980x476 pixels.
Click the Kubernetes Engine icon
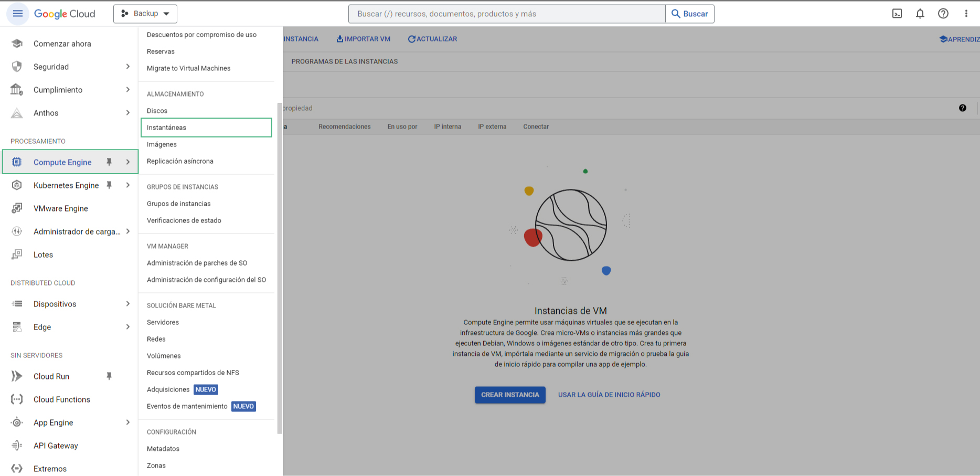[17, 185]
